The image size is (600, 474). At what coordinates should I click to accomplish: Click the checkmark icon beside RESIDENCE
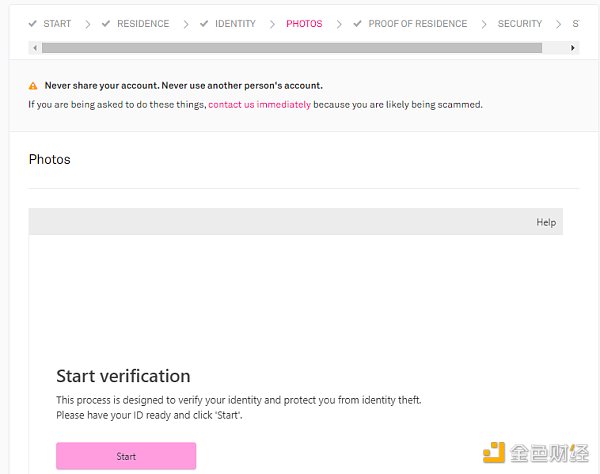(x=106, y=23)
